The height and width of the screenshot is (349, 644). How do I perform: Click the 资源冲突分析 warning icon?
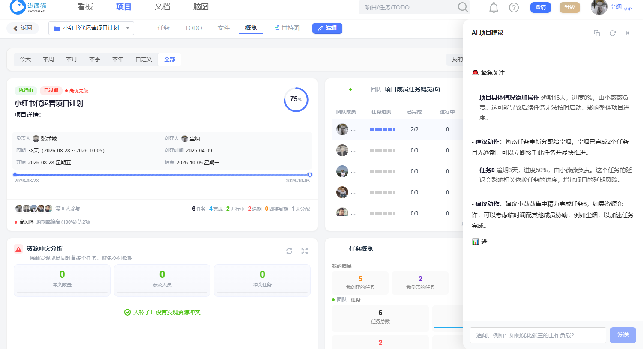(18, 249)
